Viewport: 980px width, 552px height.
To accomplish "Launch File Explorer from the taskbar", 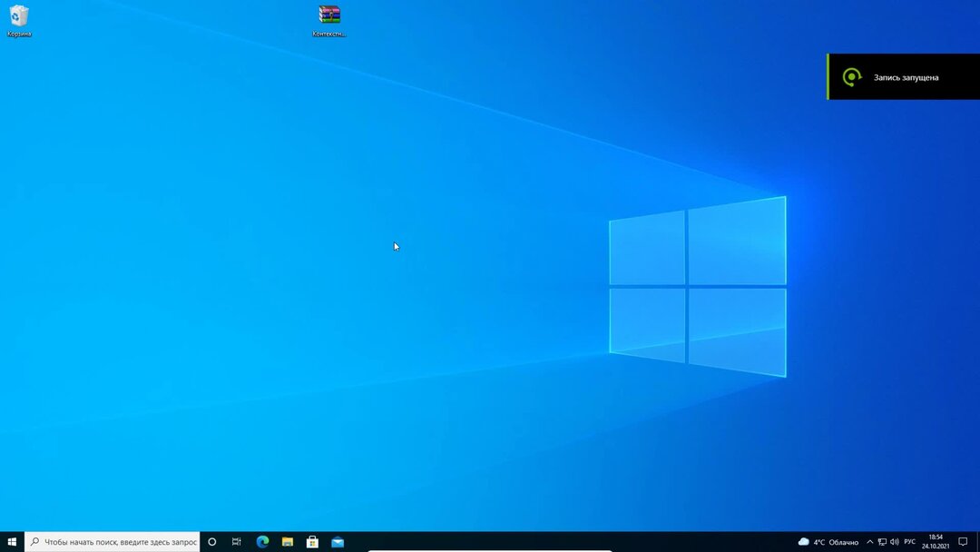I will click(287, 542).
